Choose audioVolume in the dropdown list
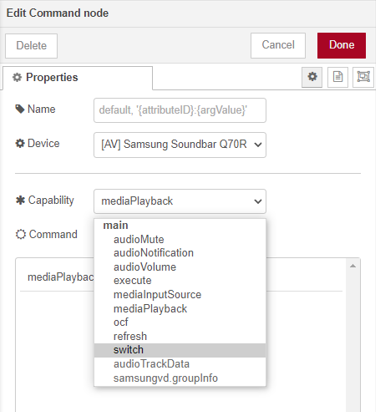This screenshot has width=376, height=412. point(180,267)
